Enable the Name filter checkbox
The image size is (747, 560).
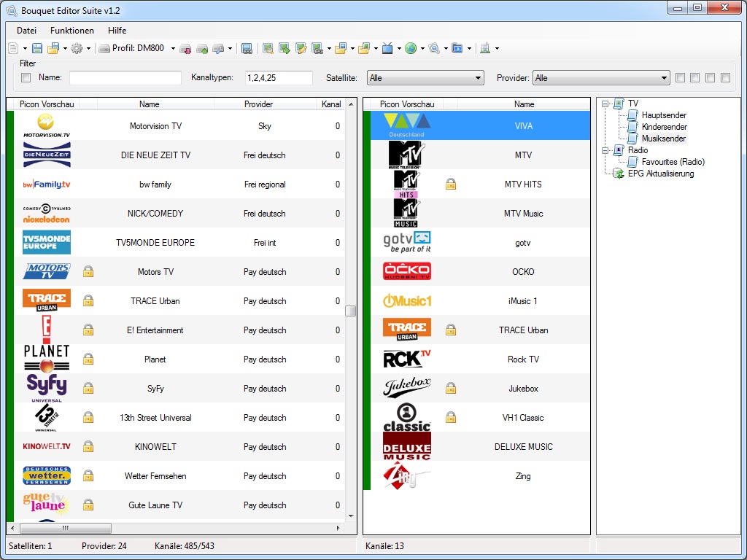tap(26, 77)
